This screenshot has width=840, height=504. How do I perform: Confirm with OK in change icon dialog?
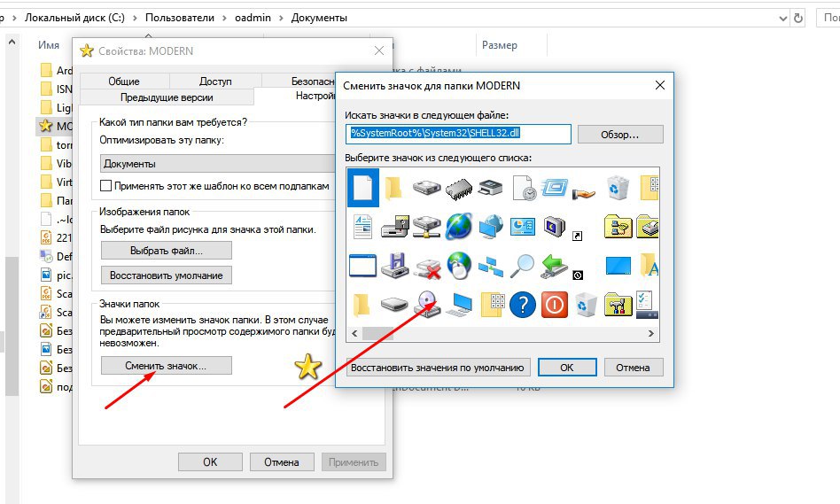click(x=567, y=368)
